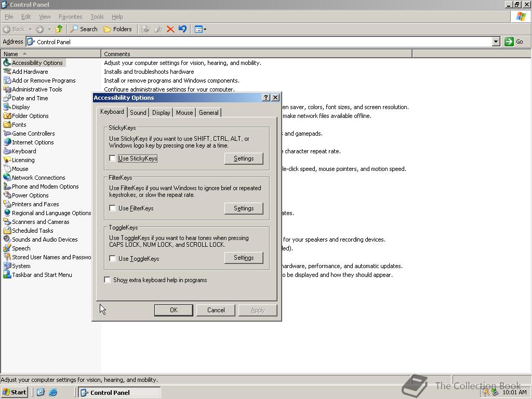Screen dimensions: 532x399
Task: Click the Comments column header
Action: 257,54
